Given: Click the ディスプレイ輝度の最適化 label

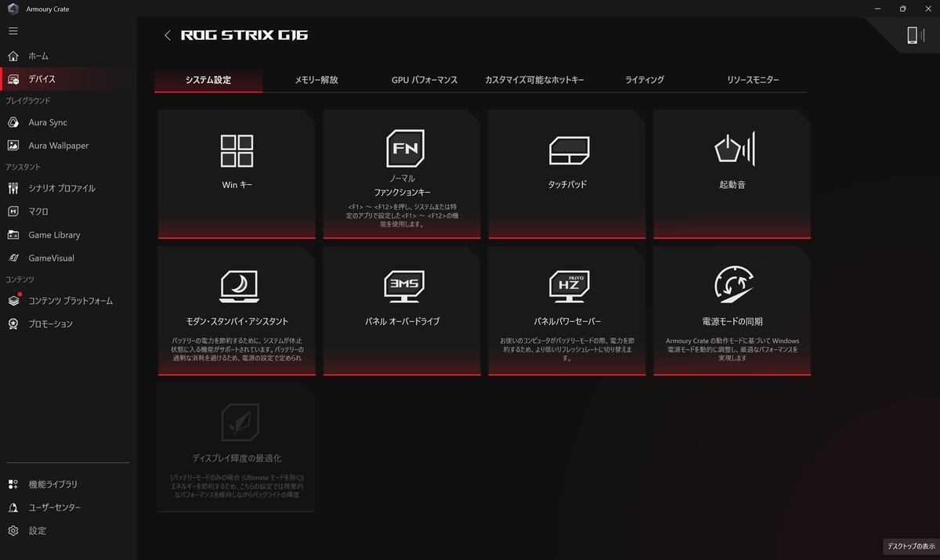Looking at the screenshot, I should point(237,458).
